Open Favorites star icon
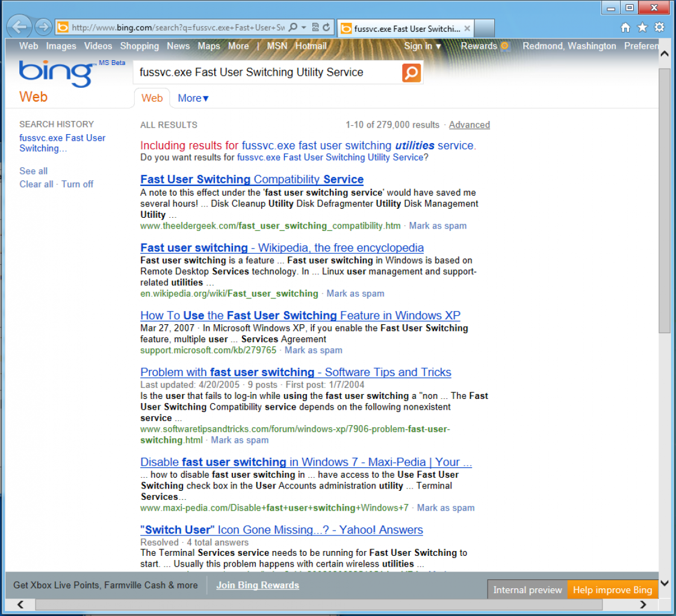 (642, 28)
